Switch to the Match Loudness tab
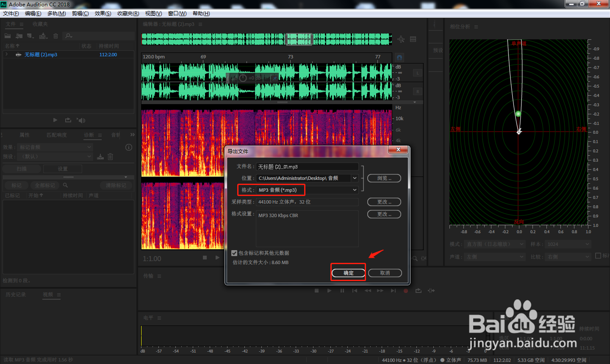 pyautogui.click(x=57, y=135)
